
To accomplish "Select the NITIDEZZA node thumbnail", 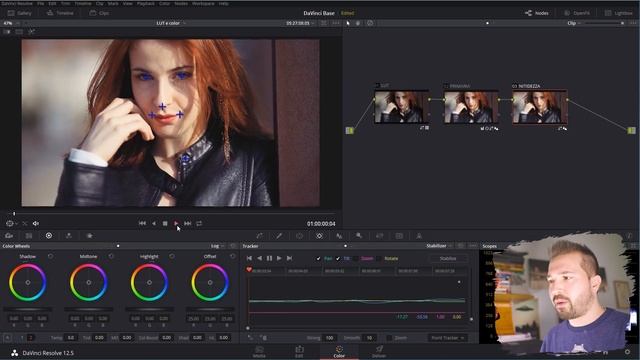I will [x=540, y=107].
